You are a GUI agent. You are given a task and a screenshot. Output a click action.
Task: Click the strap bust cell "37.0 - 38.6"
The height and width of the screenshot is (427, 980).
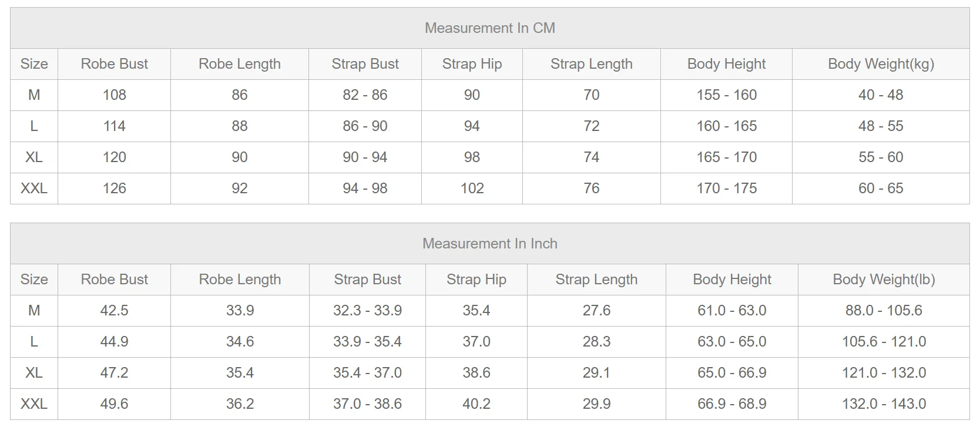tap(368, 404)
